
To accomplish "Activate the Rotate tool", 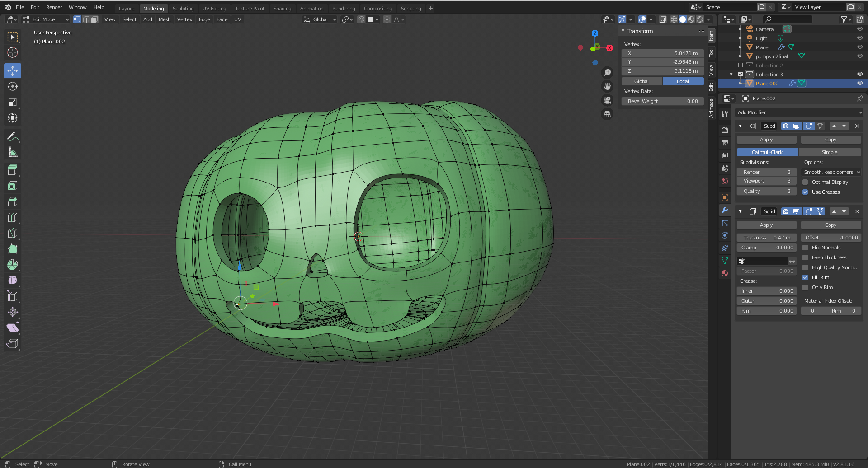I will point(13,86).
